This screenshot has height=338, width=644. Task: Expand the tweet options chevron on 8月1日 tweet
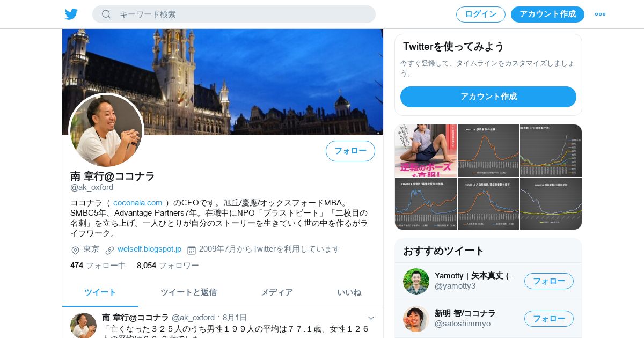point(371,318)
